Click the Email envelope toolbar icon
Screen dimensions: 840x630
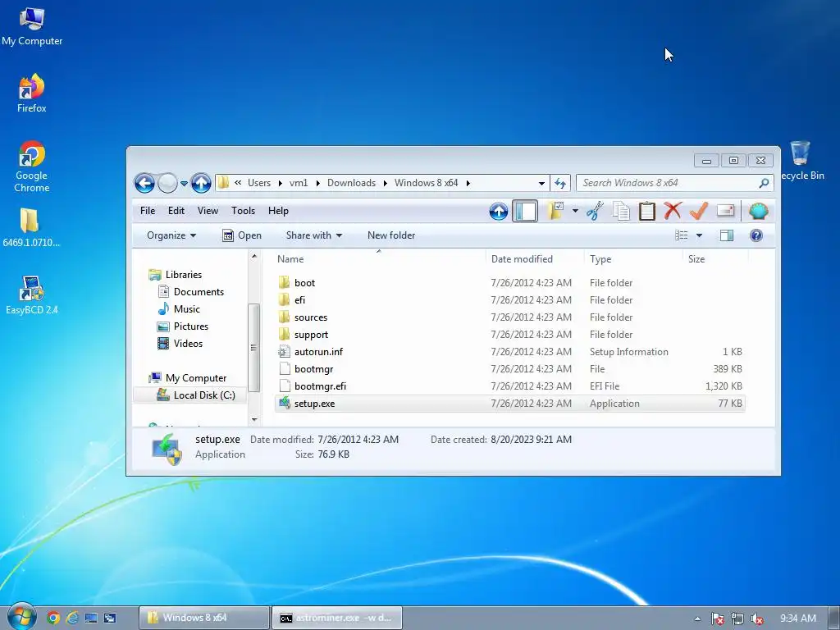pos(725,211)
